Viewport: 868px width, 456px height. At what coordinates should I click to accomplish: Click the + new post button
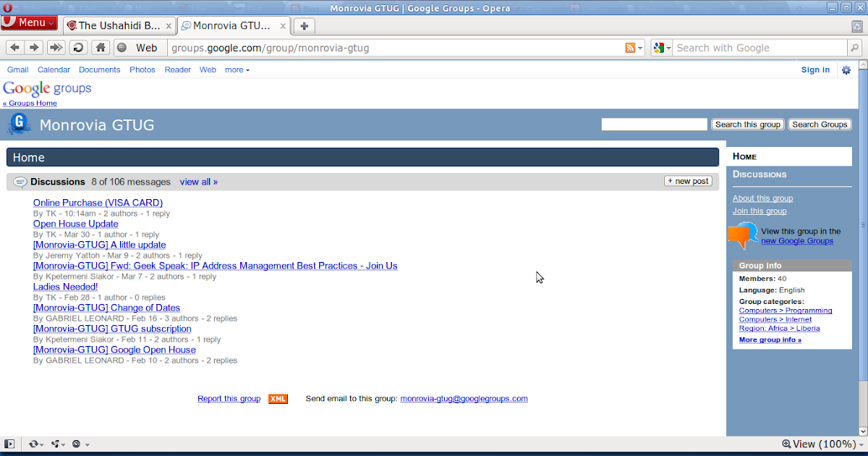[688, 181]
